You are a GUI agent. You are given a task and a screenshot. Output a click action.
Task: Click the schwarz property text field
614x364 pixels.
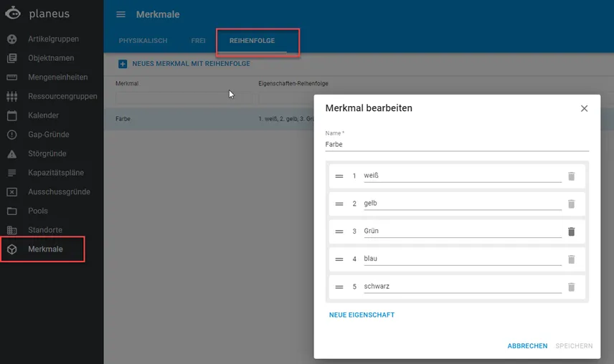coord(463,286)
